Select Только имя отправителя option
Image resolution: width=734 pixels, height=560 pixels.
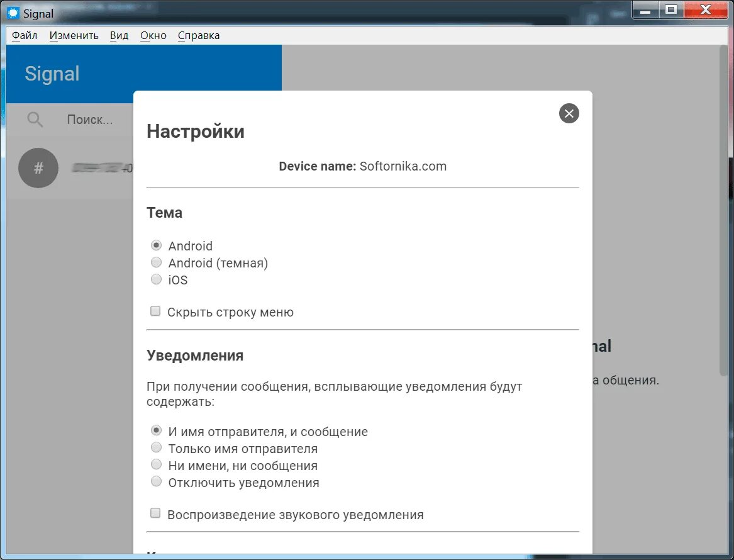157,447
